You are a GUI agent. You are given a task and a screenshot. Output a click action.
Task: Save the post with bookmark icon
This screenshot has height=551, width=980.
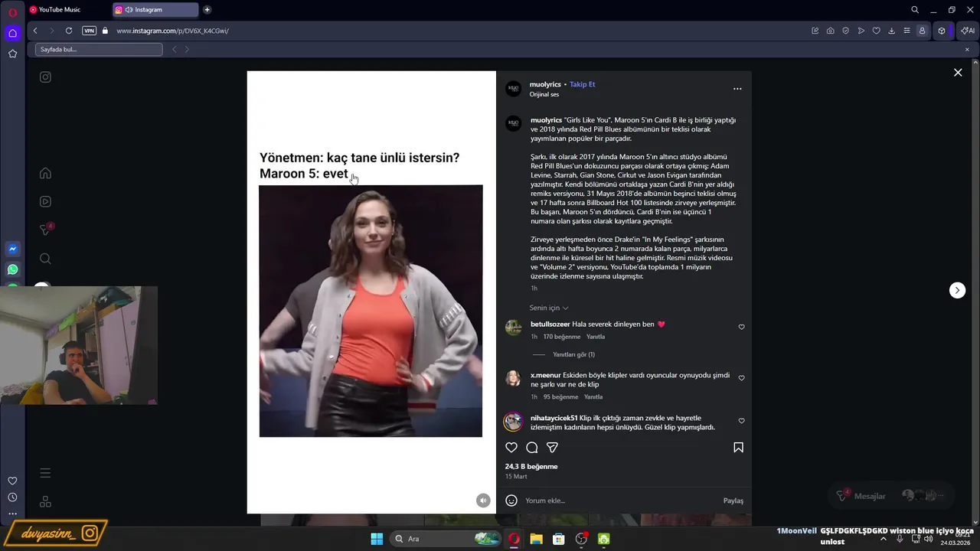click(738, 447)
